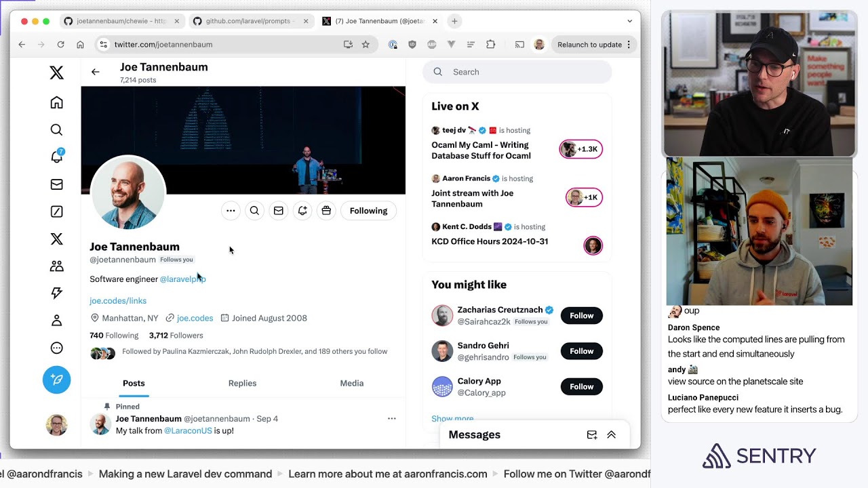Open Profile icon in the sidebar

pos(57,321)
